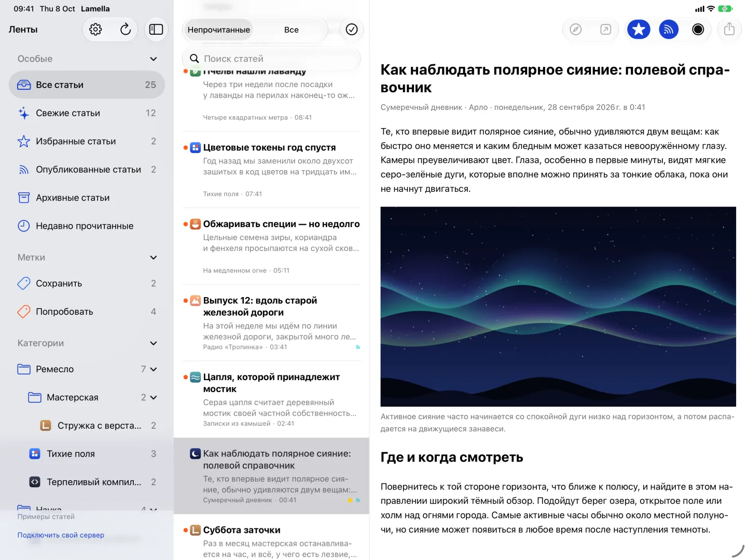Tap the share icon in article toolbar

coord(729,30)
